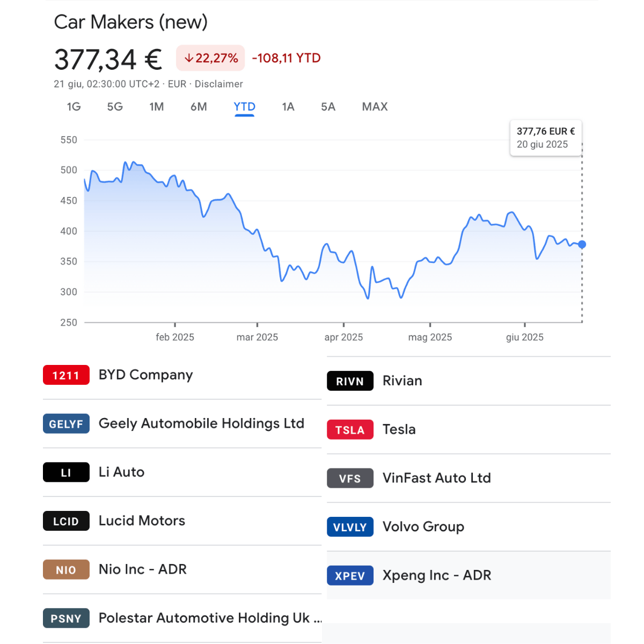Open Polestar Automotive Holding entry
The height and width of the screenshot is (644, 644).
182,618
